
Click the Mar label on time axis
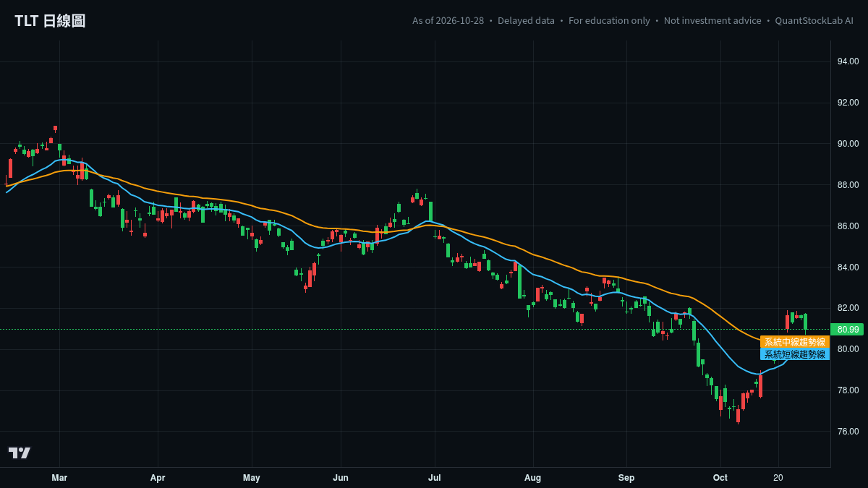(x=59, y=478)
